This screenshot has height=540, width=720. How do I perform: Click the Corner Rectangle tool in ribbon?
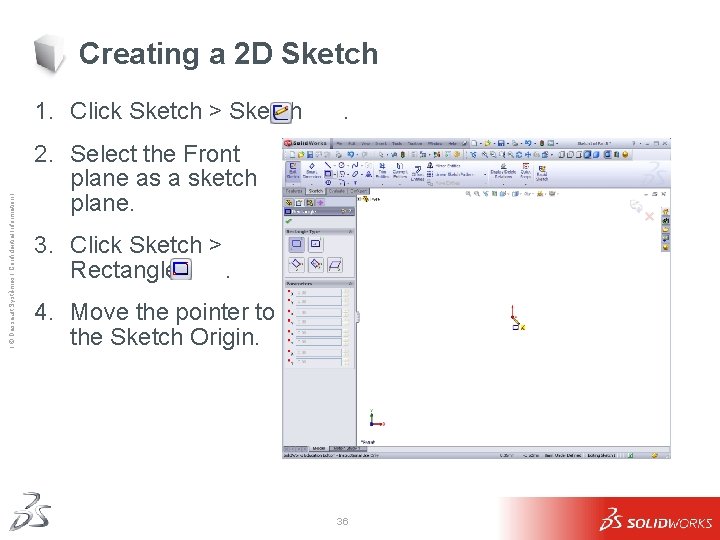[328, 174]
